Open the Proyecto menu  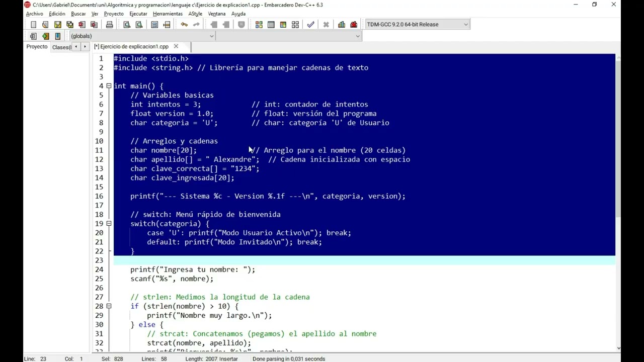click(114, 14)
